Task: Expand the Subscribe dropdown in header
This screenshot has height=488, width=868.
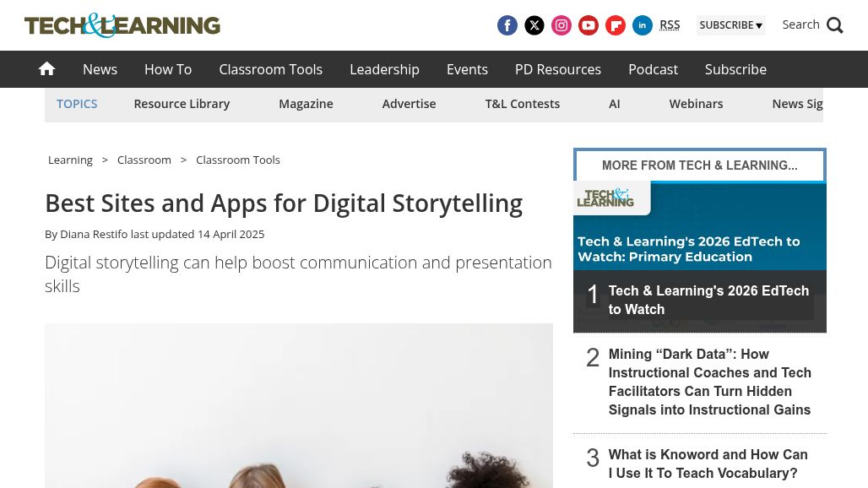Action: [x=730, y=25]
